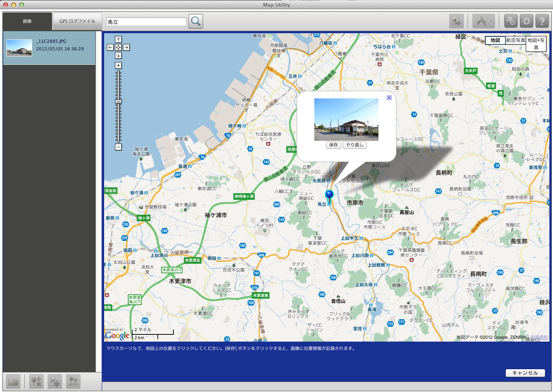The height and width of the screenshot is (392, 553).
Task: Zoom in with the plus button
Action: [x=118, y=65]
